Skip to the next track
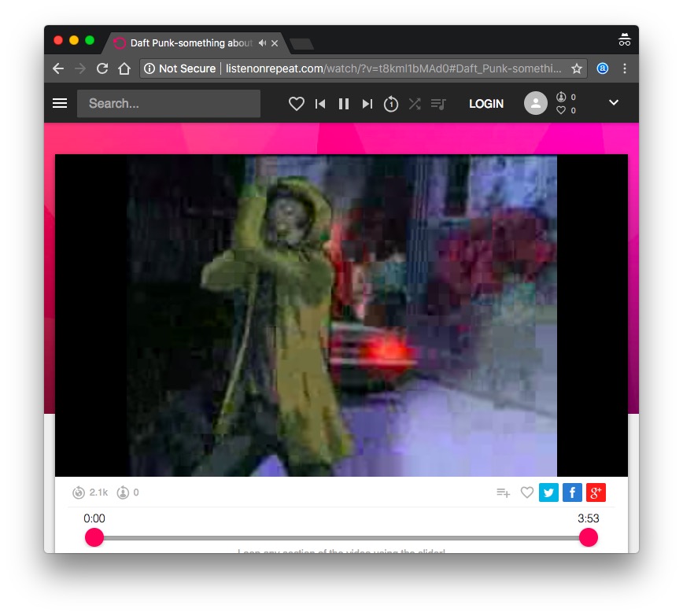This screenshot has width=683, height=616. 367,104
